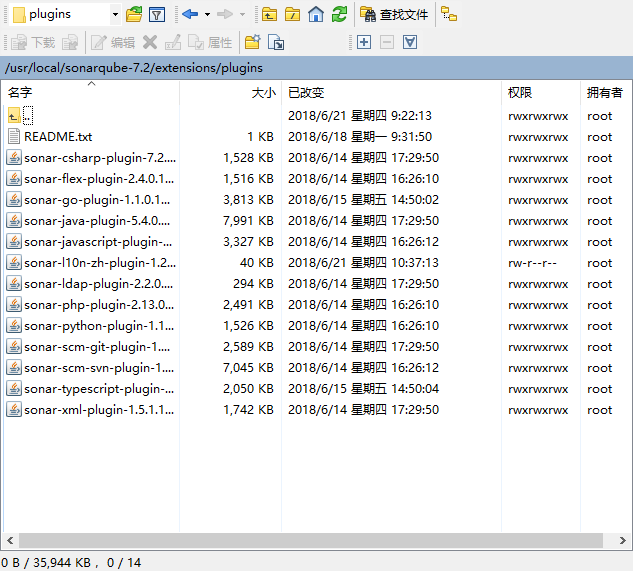Image resolution: width=633 pixels, height=571 pixels.
Task: Click the jar icon of sonar-java-plugin
Action: pyautogui.click(x=14, y=220)
